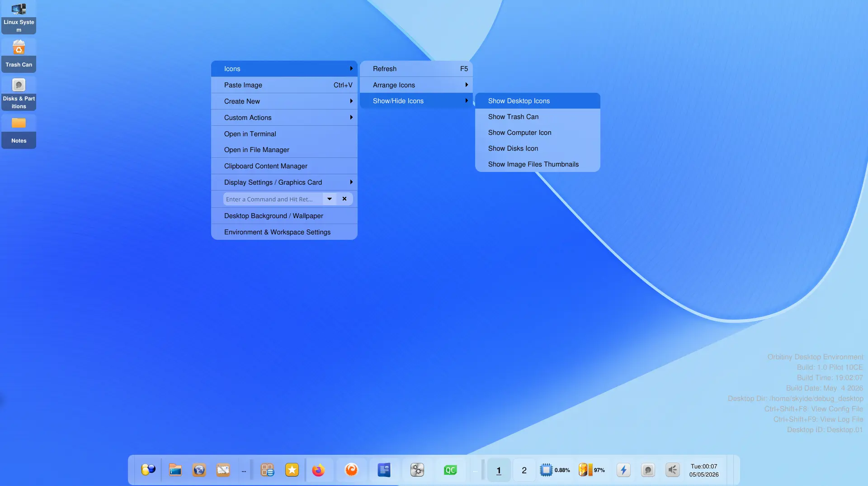Image resolution: width=868 pixels, height=486 pixels.
Task: Click the Notes folder on desktop
Action: (19, 131)
